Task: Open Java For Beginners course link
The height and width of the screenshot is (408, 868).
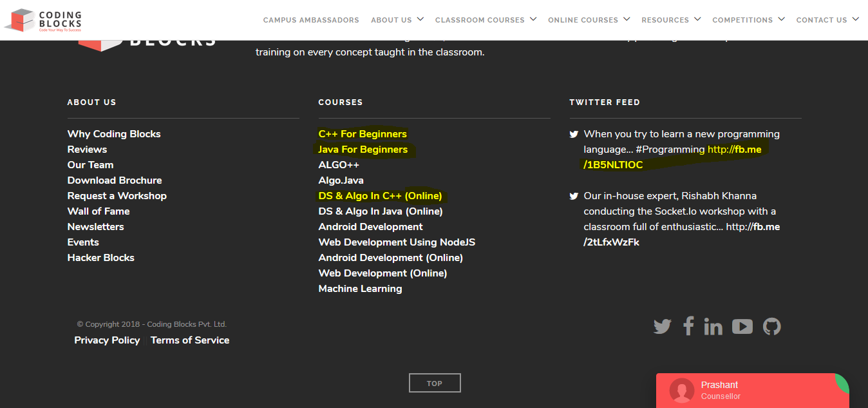Action: coord(363,150)
